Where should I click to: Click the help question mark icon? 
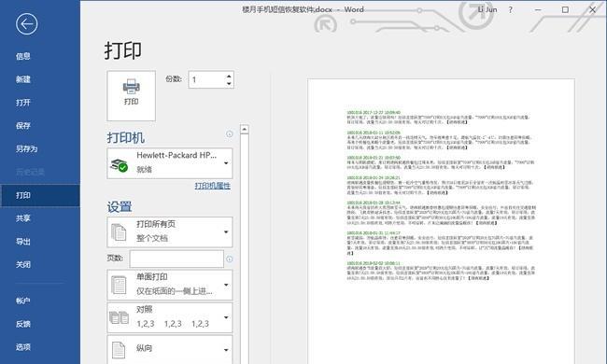point(510,10)
